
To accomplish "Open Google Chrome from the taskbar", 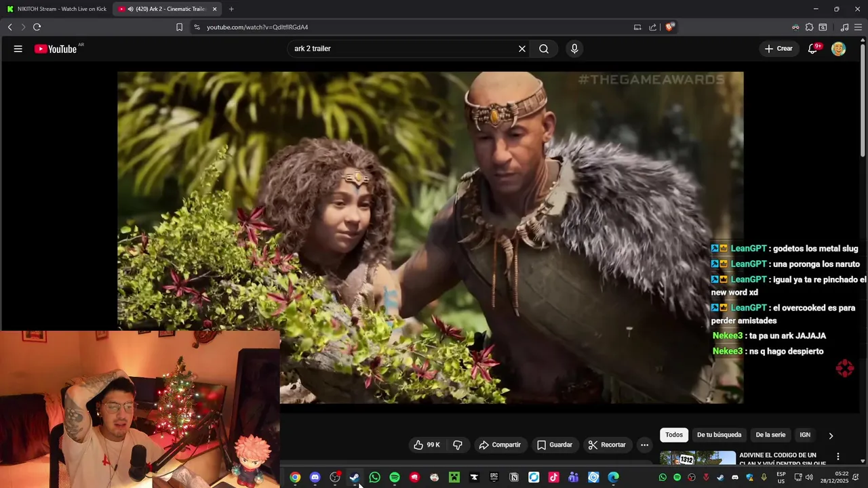I will 295,477.
